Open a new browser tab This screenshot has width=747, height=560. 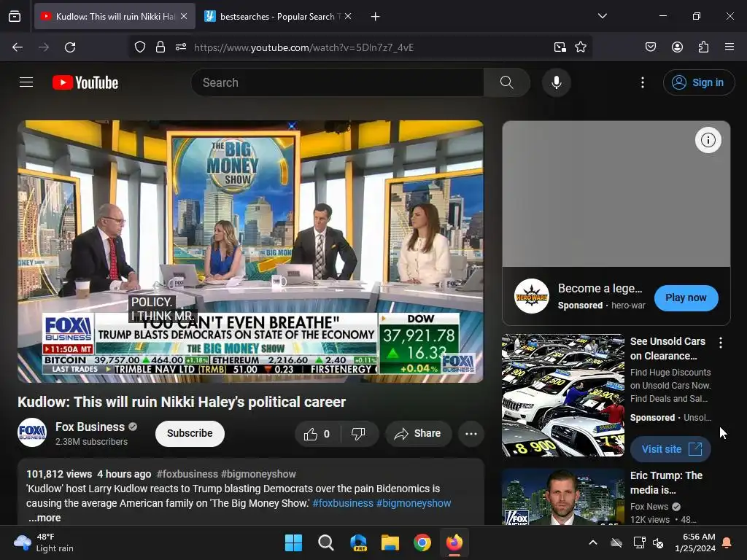[x=376, y=17]
